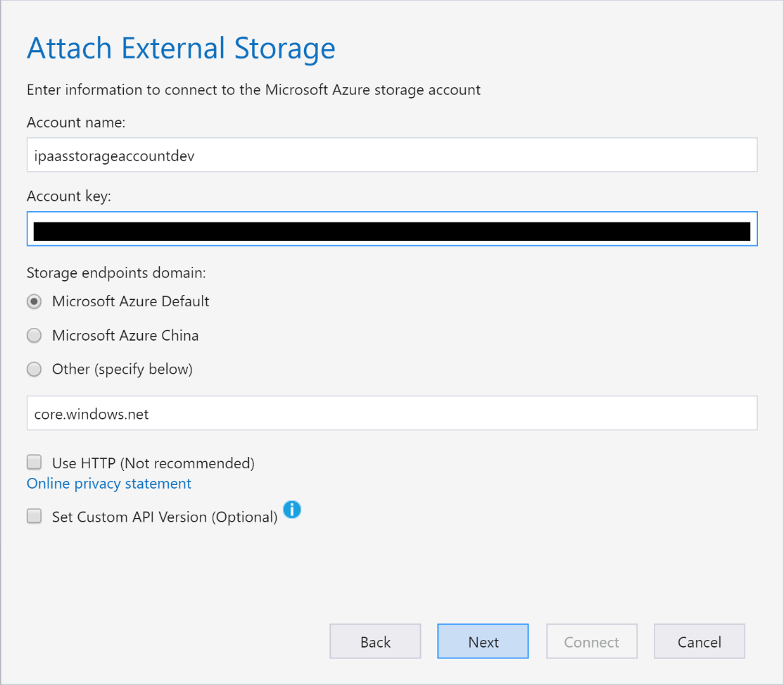Tick Set Custom API Version checkbox
The image size is (784, 685).
[34, 516]
